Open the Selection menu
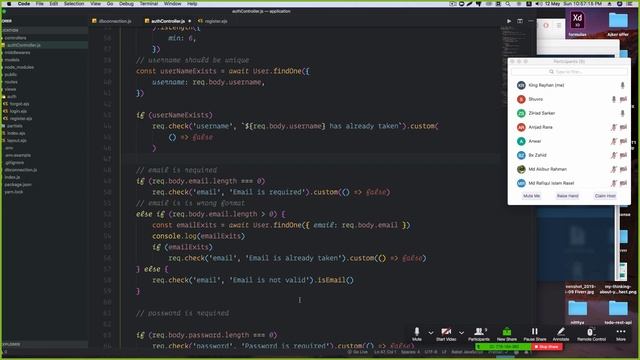Viewport: 640px width, 360px height. [74, 3]
